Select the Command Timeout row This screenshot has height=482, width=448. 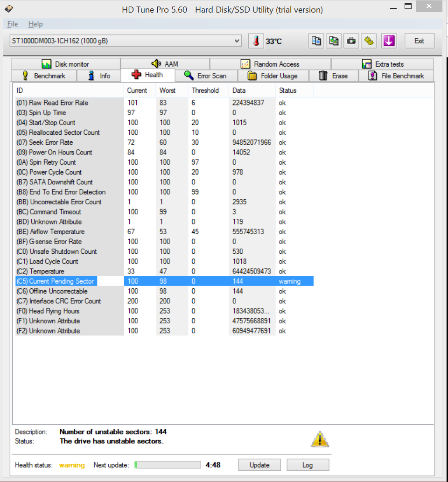point(165,212)
